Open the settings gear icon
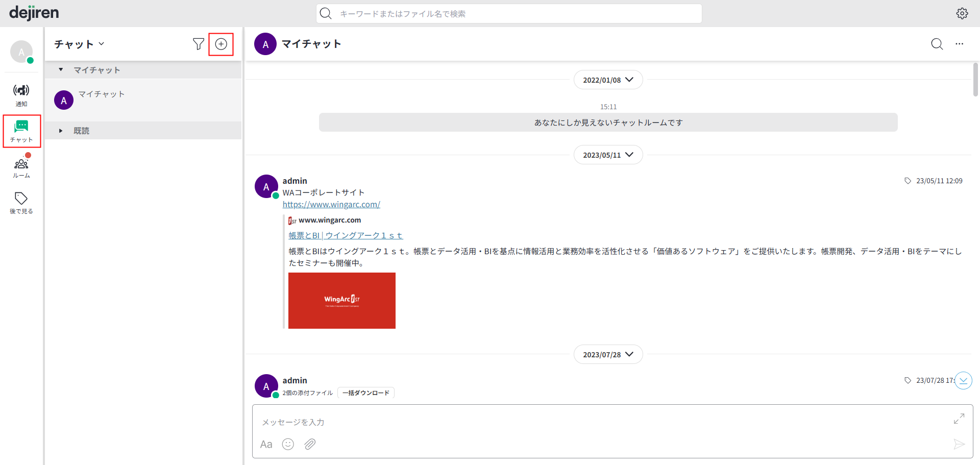980x465 pixels. coord(962,14)
